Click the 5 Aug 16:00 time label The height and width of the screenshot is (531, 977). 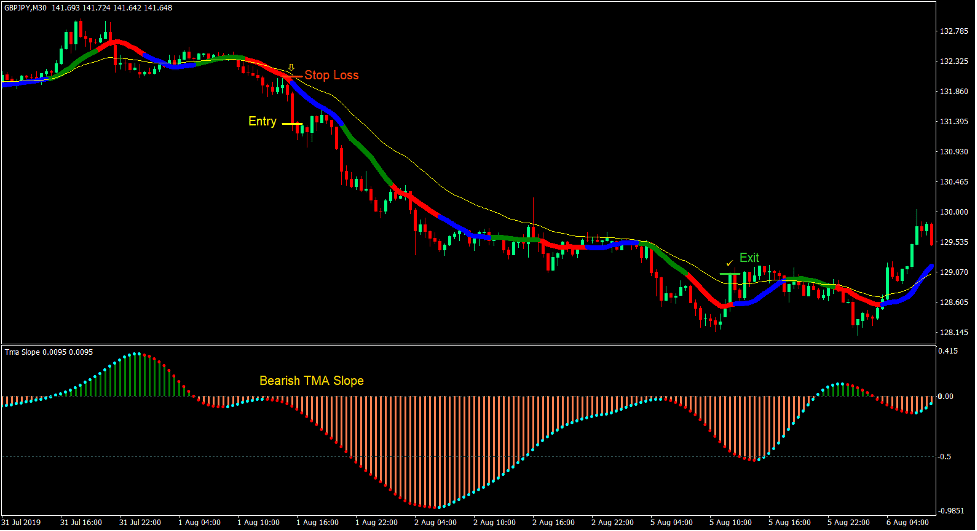pos(789,522)
